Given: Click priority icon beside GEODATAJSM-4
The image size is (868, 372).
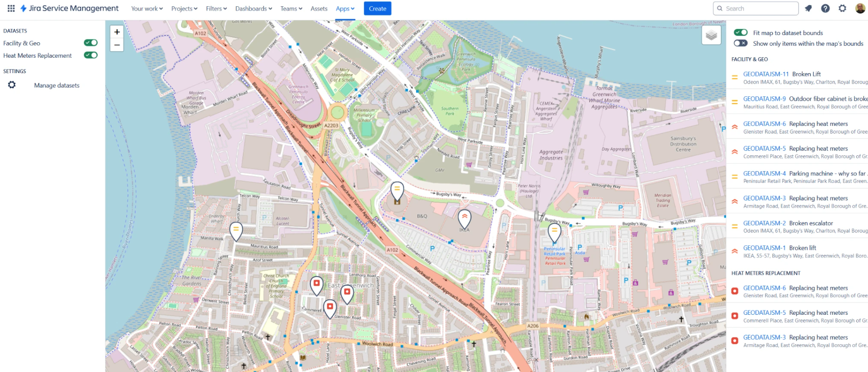Looking at the screenshot, I should (x=734, y=177).
